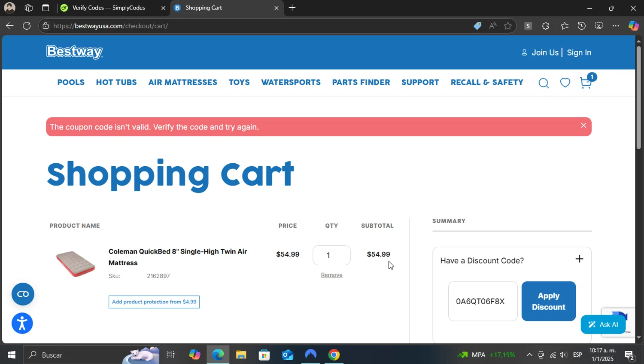Open the notifications center icon
Image resolution: width=644 pixels, height=364 pixels.
tap(630, 355)
